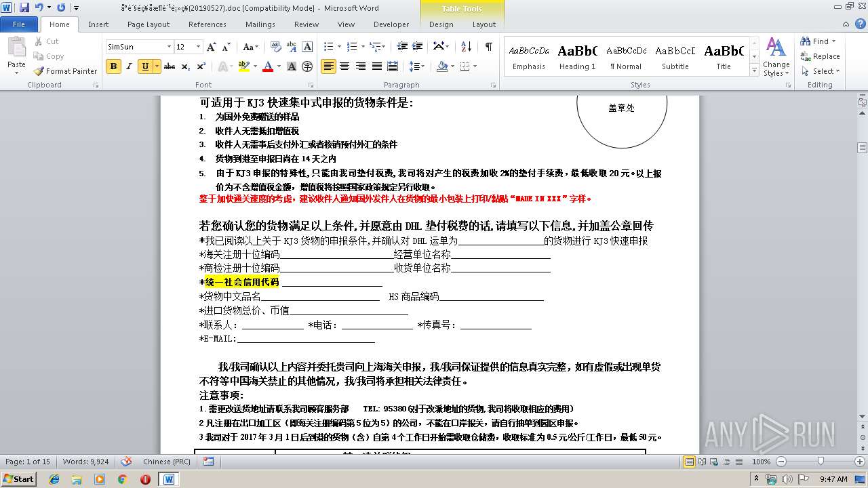This screenshot has width=868, height=488.
Task: Click the Distributed alignment icon
Action: pos(392,66)
